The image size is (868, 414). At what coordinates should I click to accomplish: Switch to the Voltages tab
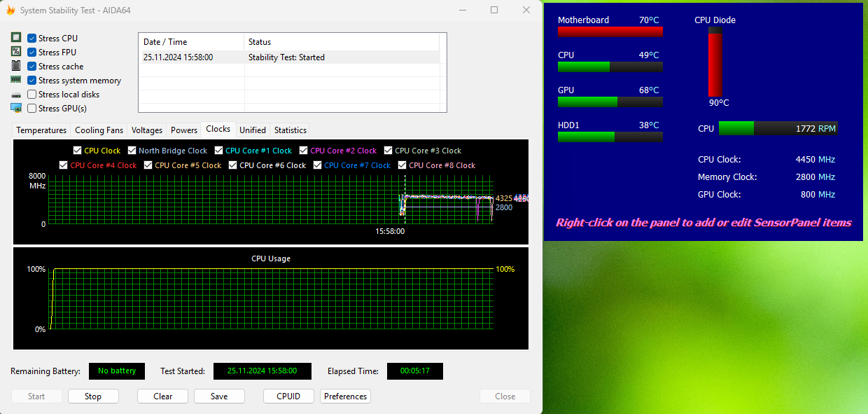(147, 130)
